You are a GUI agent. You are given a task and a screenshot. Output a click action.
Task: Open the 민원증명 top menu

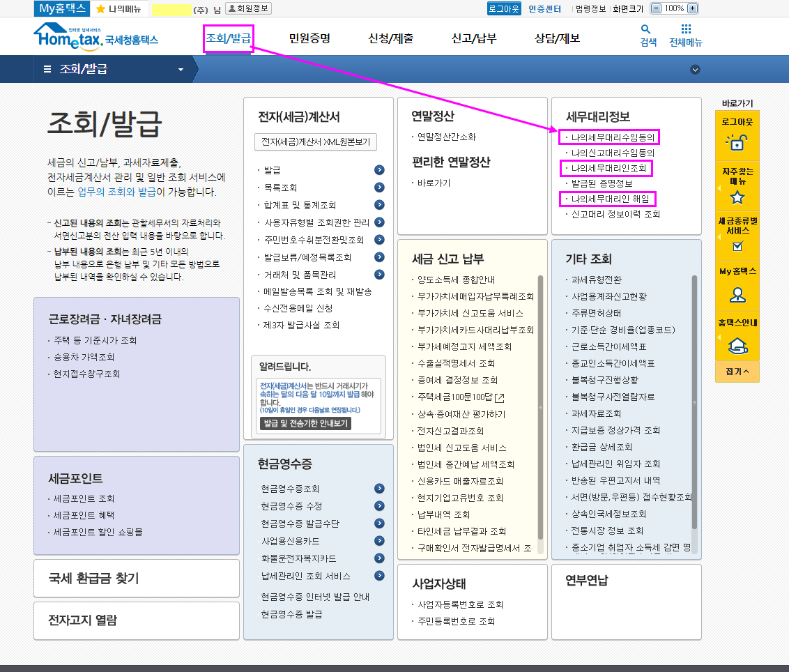(x=309, y=38)
